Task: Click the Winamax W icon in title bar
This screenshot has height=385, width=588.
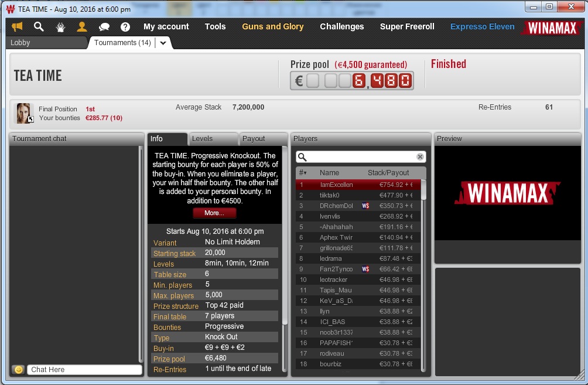Action: 11,9
